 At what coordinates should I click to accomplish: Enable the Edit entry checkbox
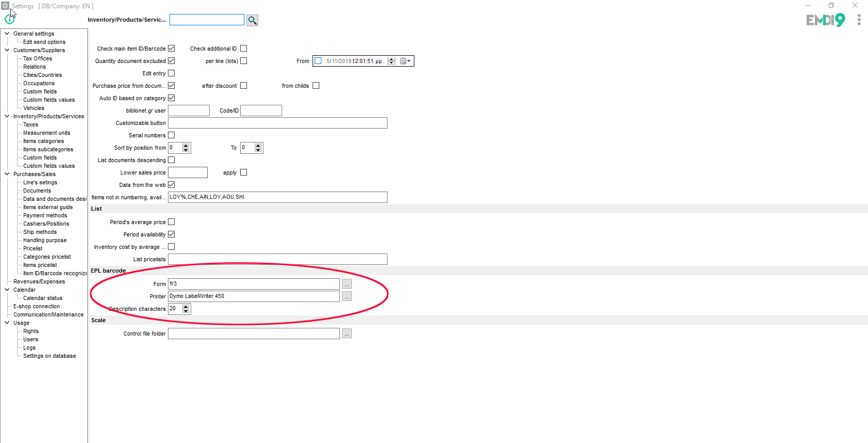pos(172,73)
